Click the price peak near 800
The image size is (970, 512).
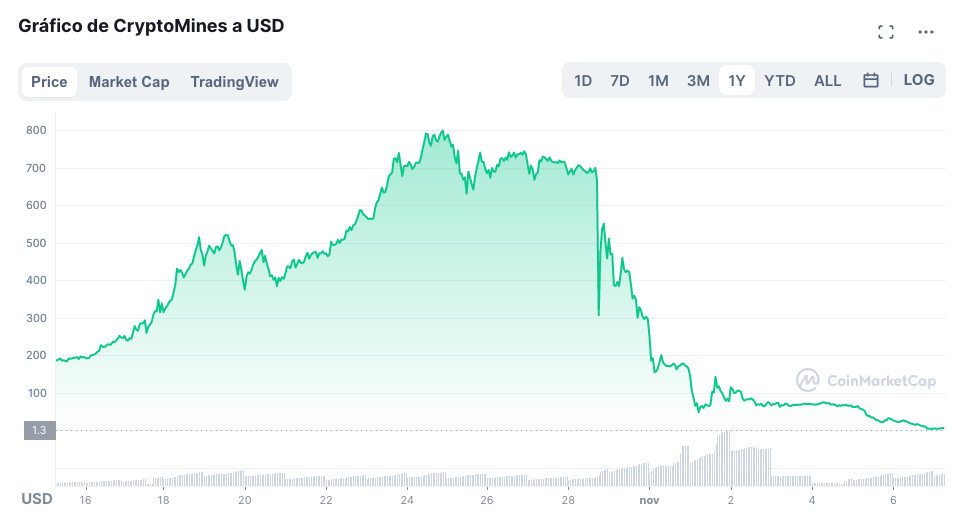coord(444,132)
